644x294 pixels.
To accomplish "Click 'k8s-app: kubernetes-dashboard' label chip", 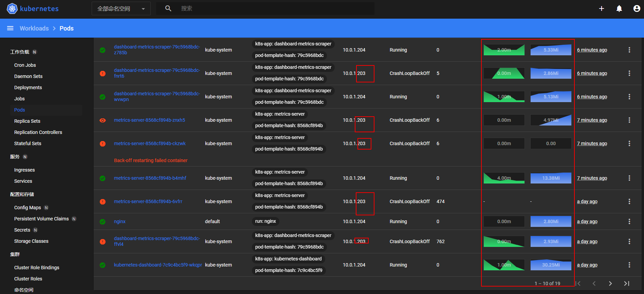I will point(288,259).
